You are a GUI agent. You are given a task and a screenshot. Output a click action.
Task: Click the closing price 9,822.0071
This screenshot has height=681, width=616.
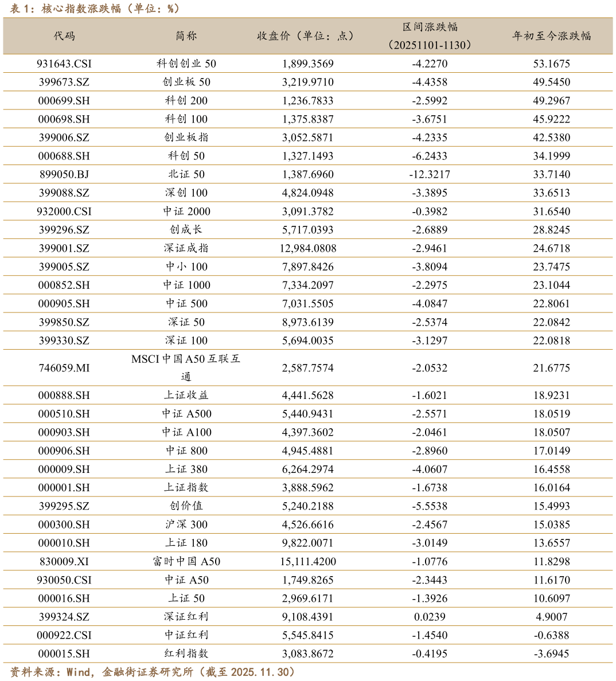click(x=308, y=543)
